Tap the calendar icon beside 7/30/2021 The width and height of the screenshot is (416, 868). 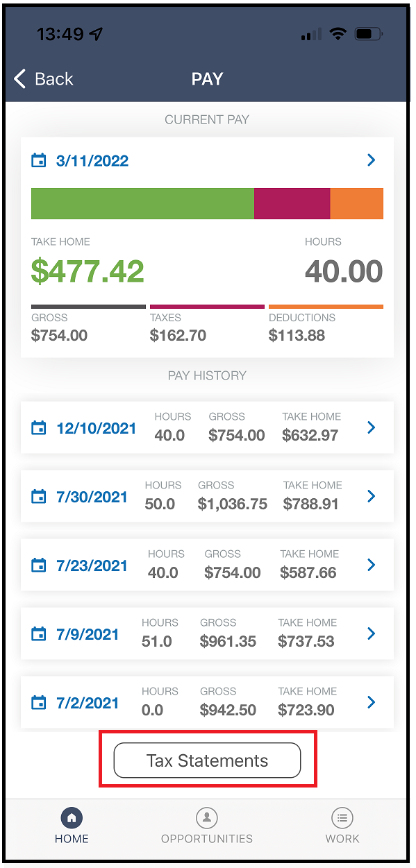pos(39,497)
